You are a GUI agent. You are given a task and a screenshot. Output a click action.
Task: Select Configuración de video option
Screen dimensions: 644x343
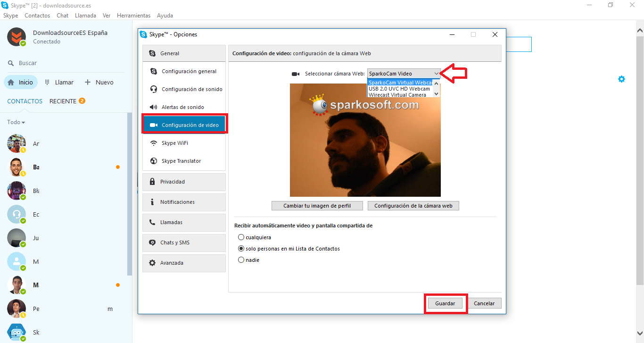click(184, 125)
